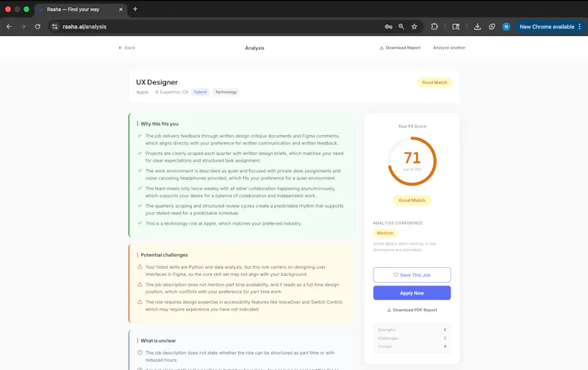Screen dimensions: 588x370
Task: Click the checkmark beside 'technology role at Apple'
Action: point(140,223)
